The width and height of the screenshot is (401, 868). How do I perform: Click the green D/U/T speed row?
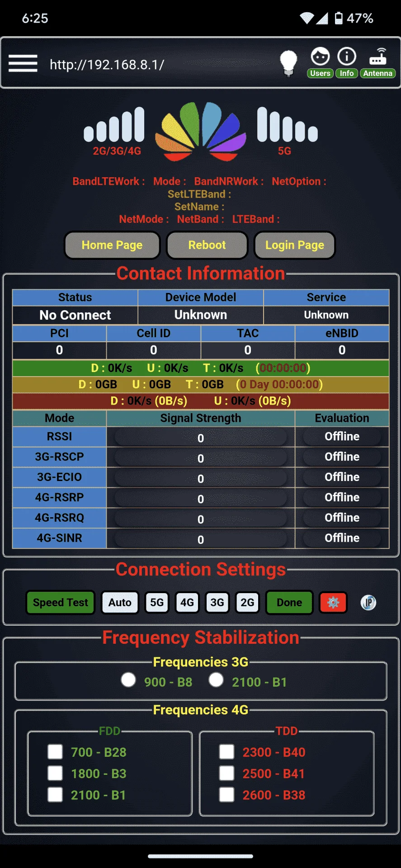[x=201, y=368]
